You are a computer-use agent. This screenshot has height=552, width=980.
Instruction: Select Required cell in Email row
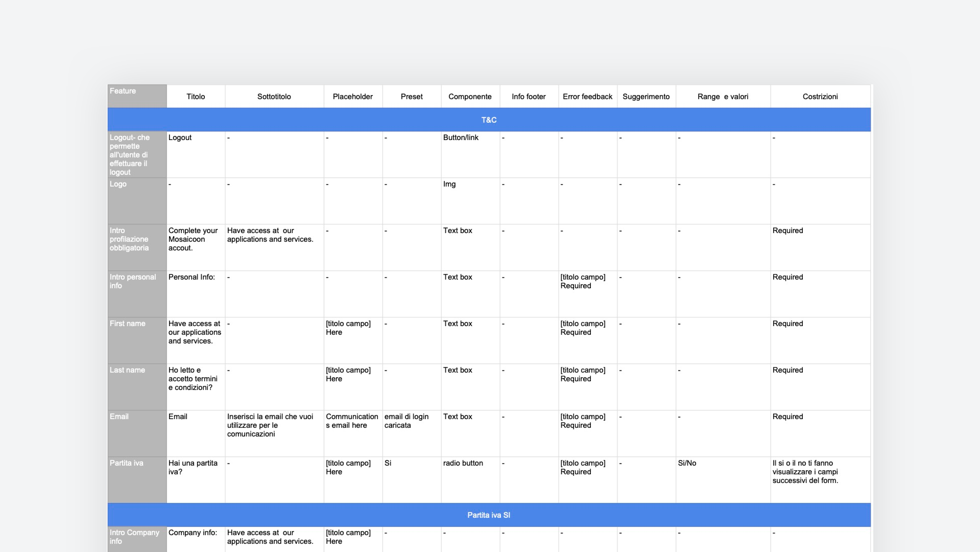point(821,433)
